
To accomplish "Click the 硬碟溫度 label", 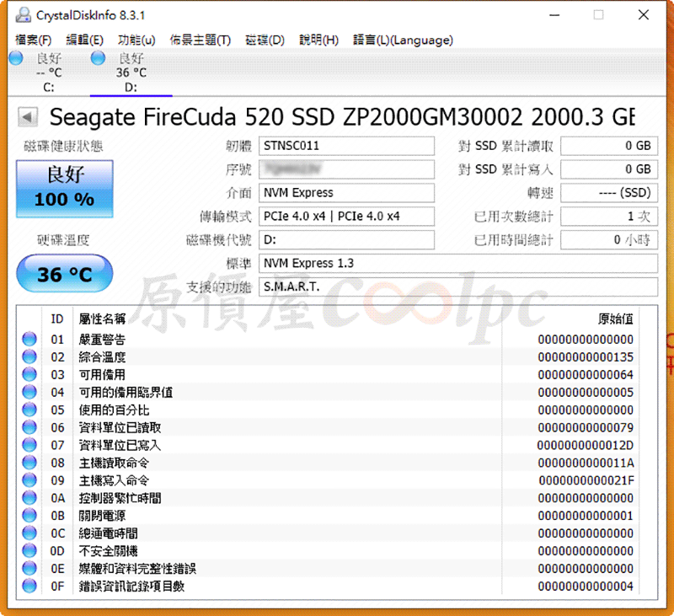I will 63,240.
